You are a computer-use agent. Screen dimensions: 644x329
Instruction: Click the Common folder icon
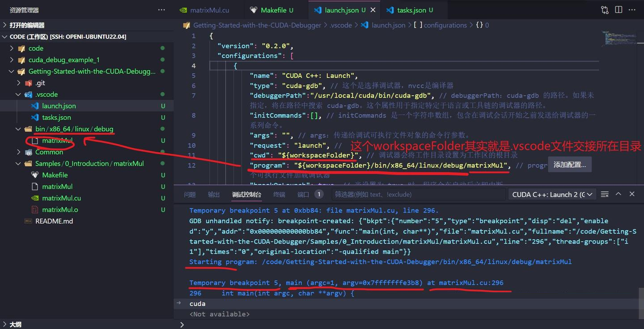pos(29,152)
